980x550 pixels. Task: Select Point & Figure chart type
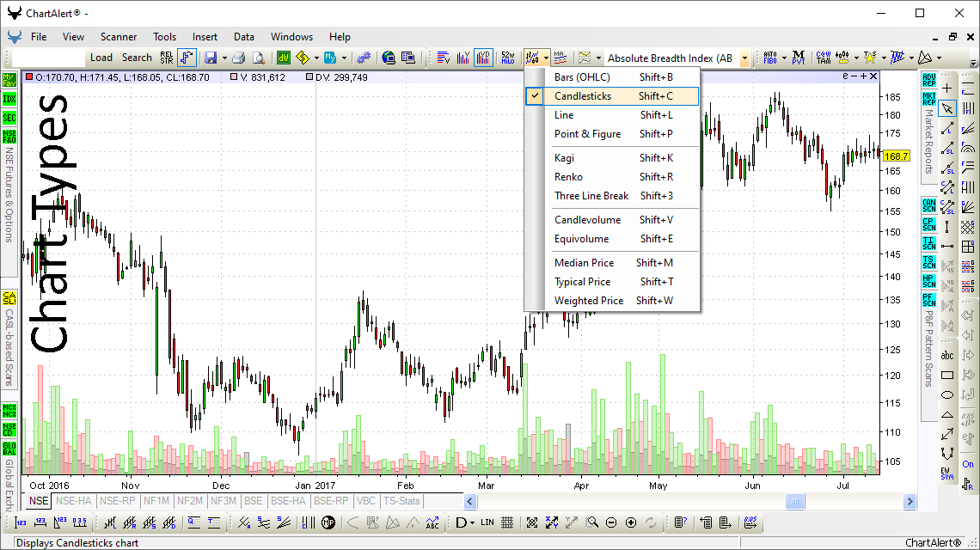612,134
